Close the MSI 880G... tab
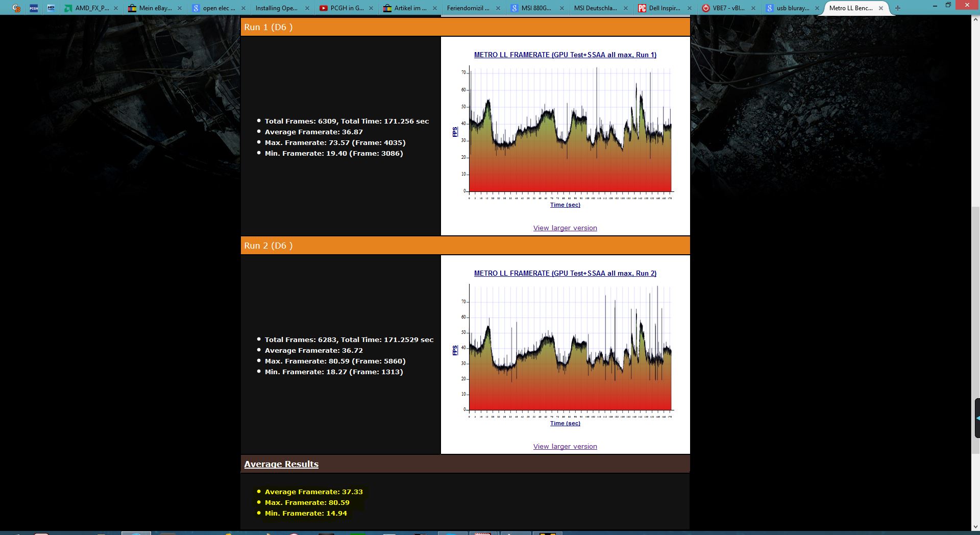This screenshot has height=535, width=980. coord(562,8)
